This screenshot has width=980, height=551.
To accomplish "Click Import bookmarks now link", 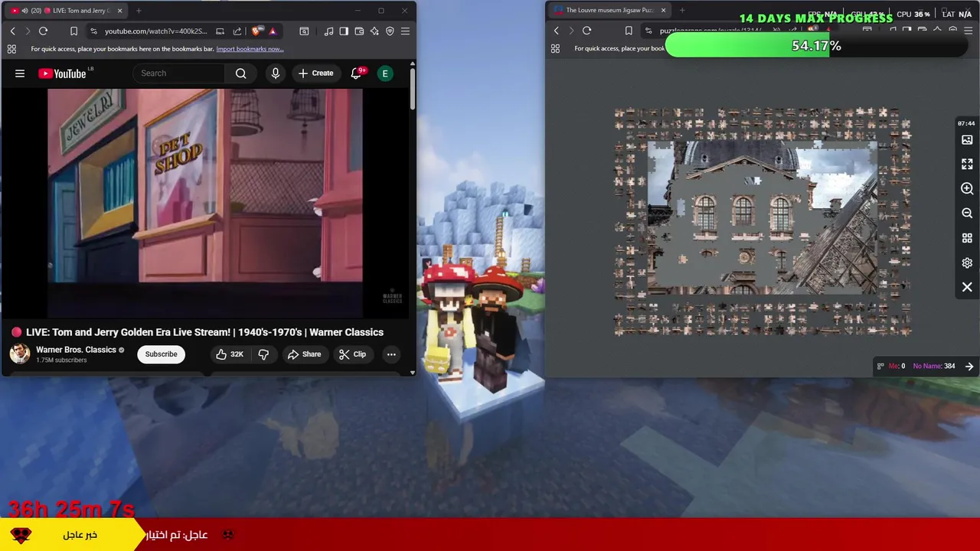I will coord(250,49).
